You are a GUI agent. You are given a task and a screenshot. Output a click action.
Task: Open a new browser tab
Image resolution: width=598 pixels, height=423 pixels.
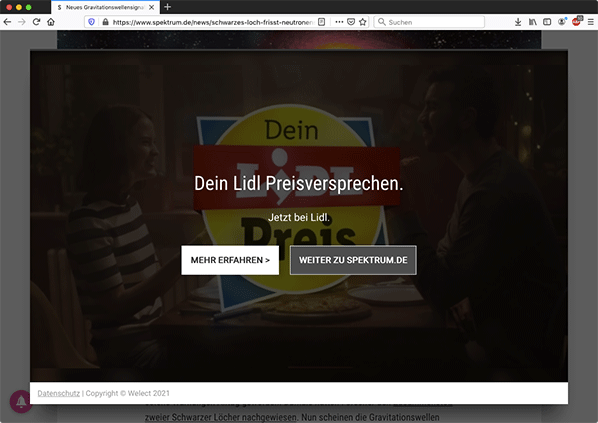pos(167,7)
